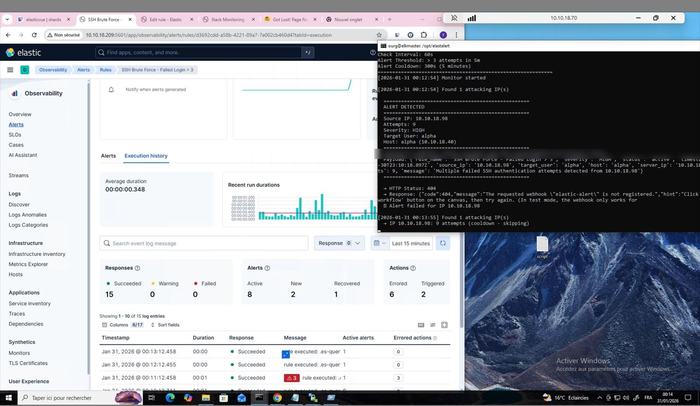Image resolution: width=700 pixels, height=406 pixels.
Task: Click Rules breadcrumb link
Action: pos(105,70)
